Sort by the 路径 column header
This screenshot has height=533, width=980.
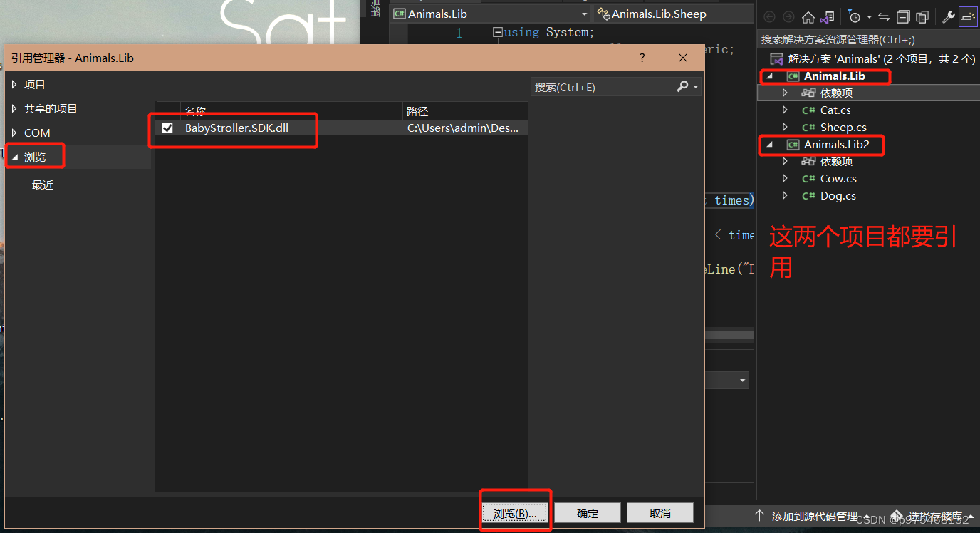tap(466, 111)
